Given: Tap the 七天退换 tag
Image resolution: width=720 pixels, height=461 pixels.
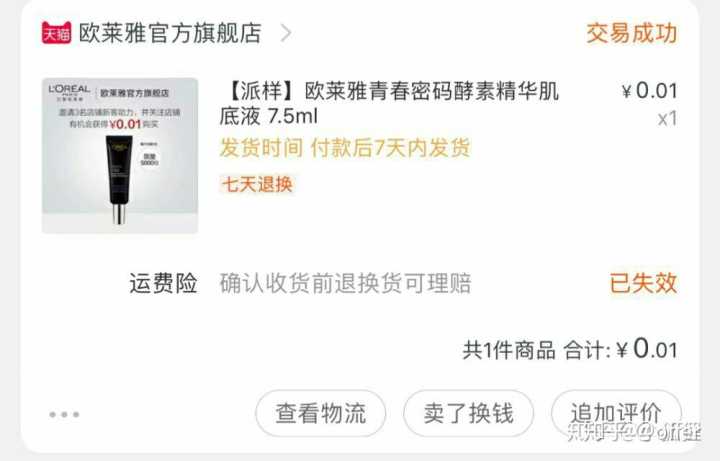Looking at the screenshot, I should (257, 185).
